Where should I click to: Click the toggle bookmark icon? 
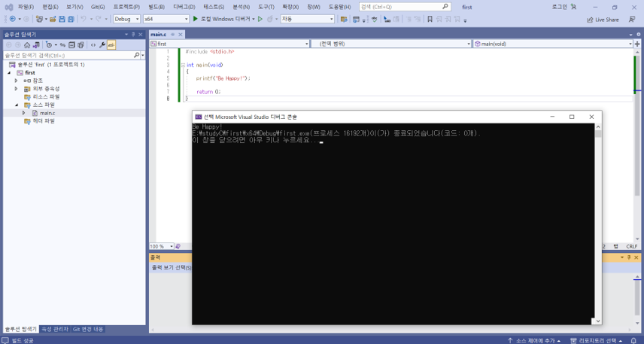tap(430, 19)
